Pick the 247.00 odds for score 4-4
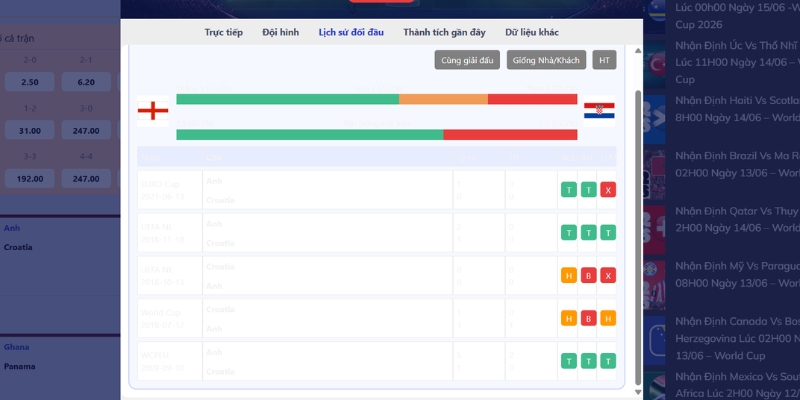The image size is (800, 400). click(x=86, y=179)
